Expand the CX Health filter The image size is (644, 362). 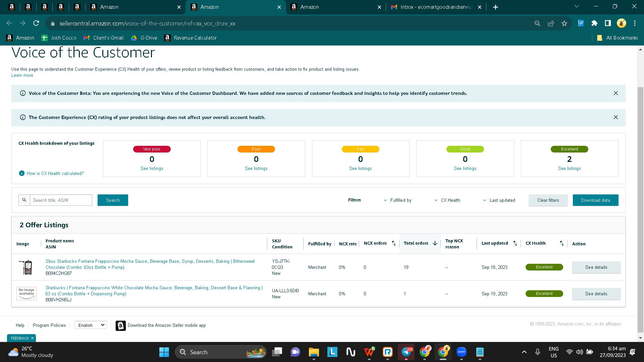tap(447, 200)
